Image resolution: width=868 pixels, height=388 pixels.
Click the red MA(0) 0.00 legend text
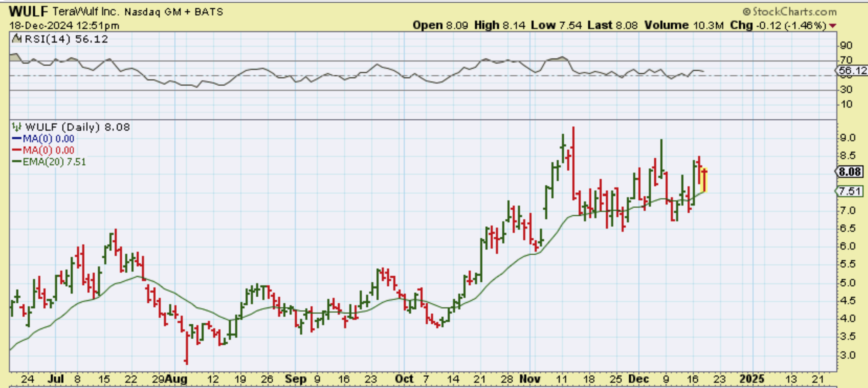click(x=48, y=150)
